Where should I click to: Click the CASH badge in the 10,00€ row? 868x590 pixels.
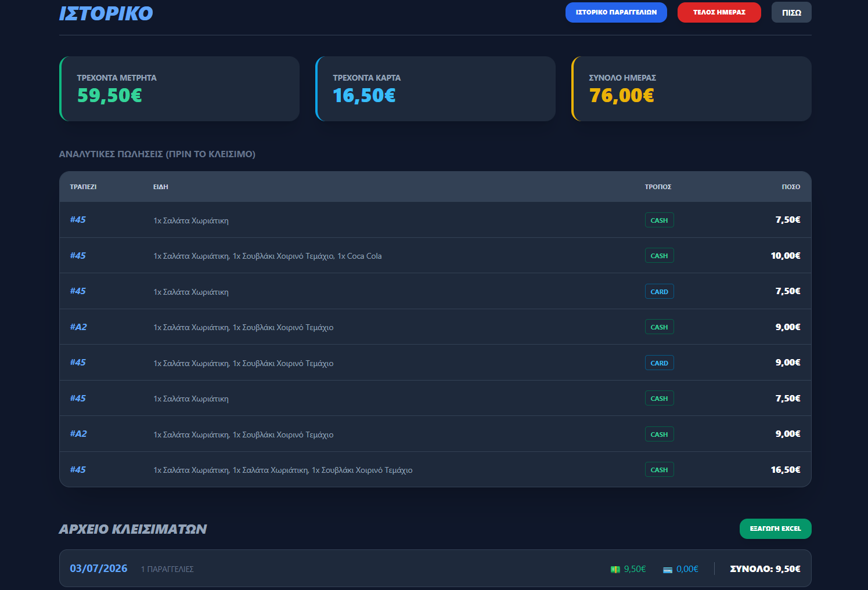[659, 256]
